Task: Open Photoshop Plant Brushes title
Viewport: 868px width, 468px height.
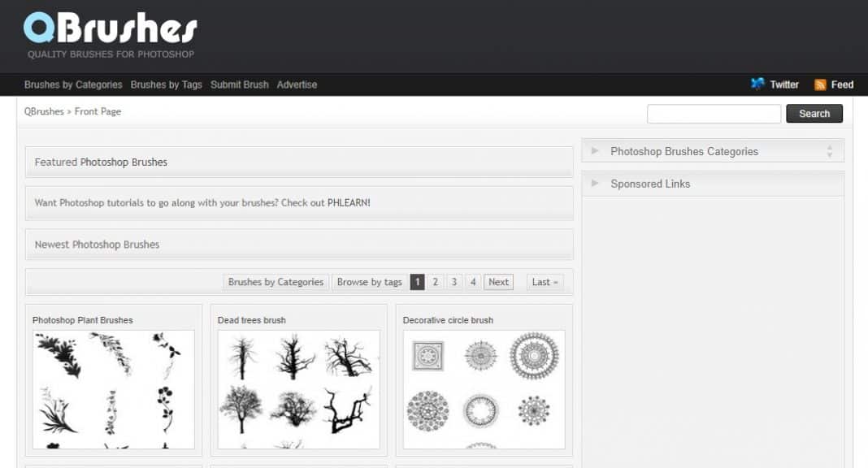Action: 82,320
